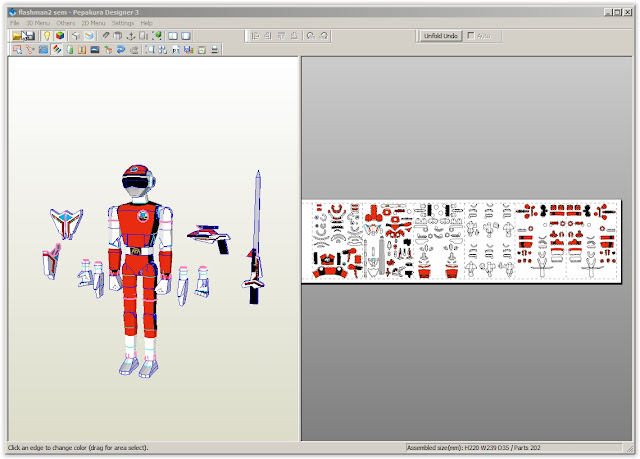Screen dimensions: 640x459
Task: Click the blue panel icon in second toolbar
Action: [43, 50]
